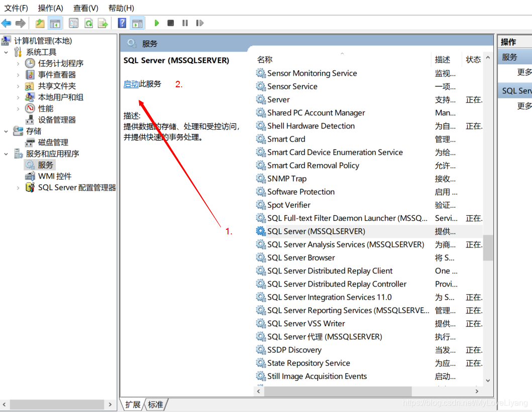Expand the 任务计划程序 node
This screenshot has height=412, width=532.
coord(18,63)
